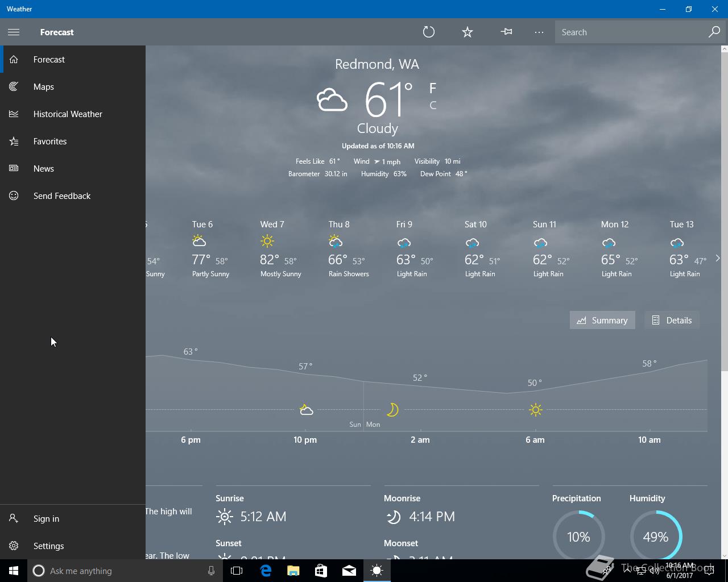
Task: Click the Precipitation 10% gauge
Action: (578, 537)
